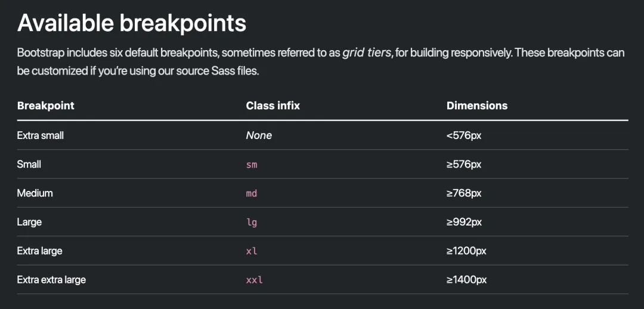Viewport: 644px width, 309px height.
Task: Click the italic "None" class infix cell
Action: point(259,135)
